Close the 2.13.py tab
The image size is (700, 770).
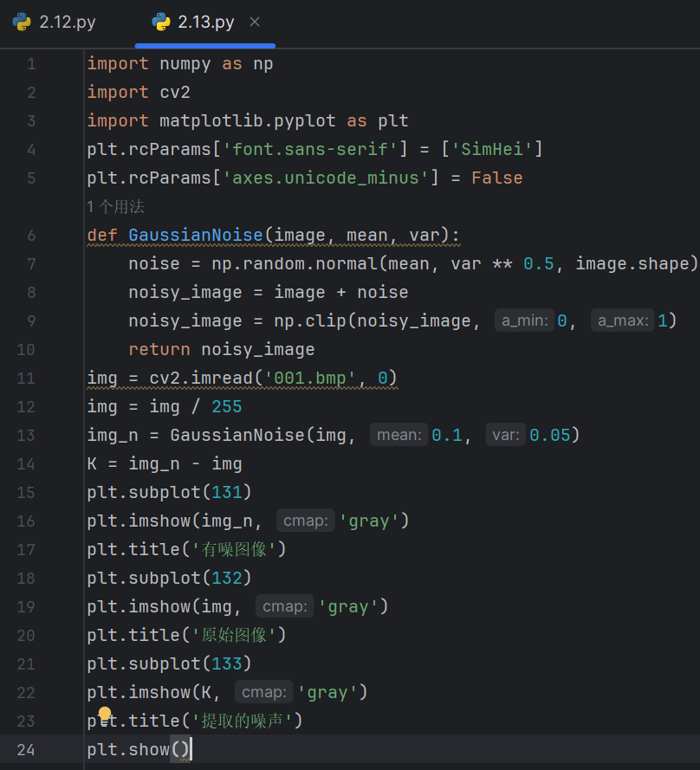pyautogui.click(x=255, y=22)
